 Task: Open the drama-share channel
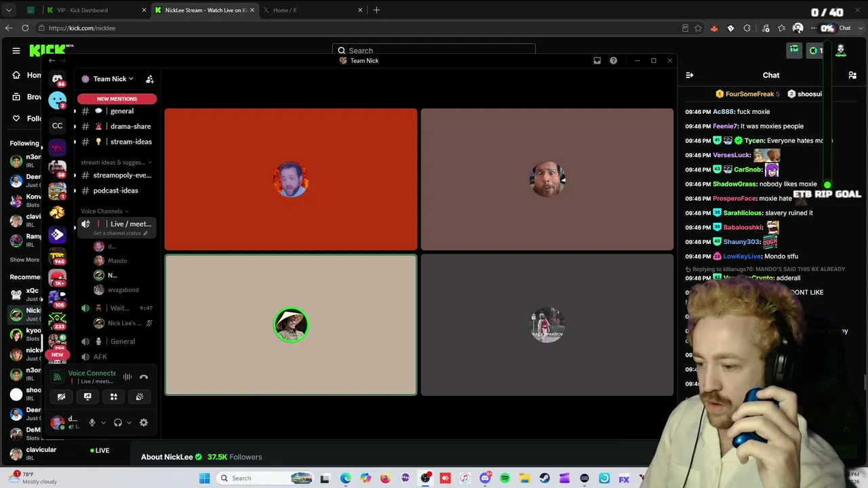117,126
